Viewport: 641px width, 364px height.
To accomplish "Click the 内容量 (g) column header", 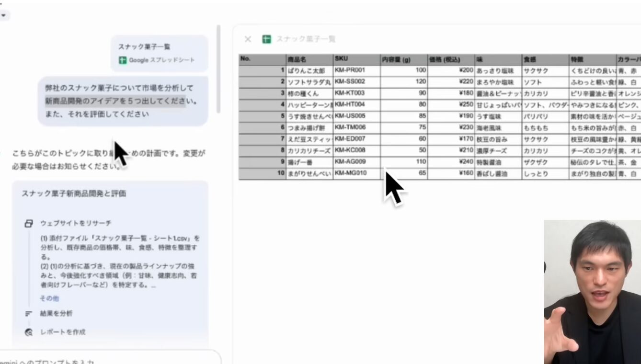I will (x=403, y=59).
